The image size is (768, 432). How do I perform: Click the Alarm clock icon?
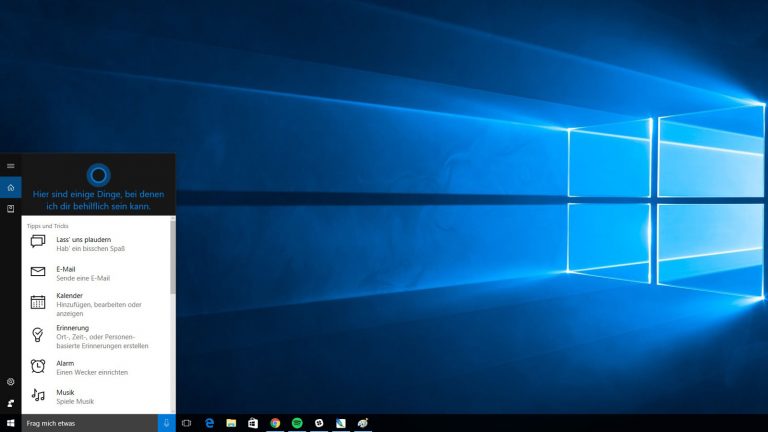[x=38, y=366]
